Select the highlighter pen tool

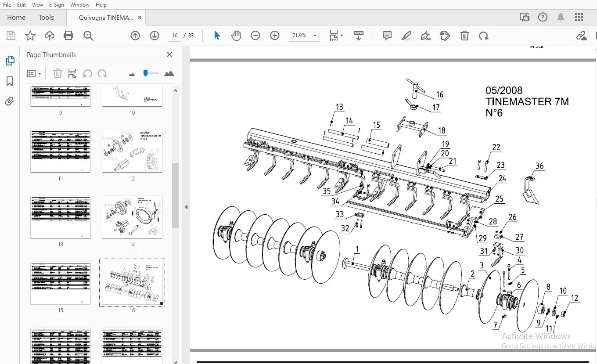click(x=406, y=36)
